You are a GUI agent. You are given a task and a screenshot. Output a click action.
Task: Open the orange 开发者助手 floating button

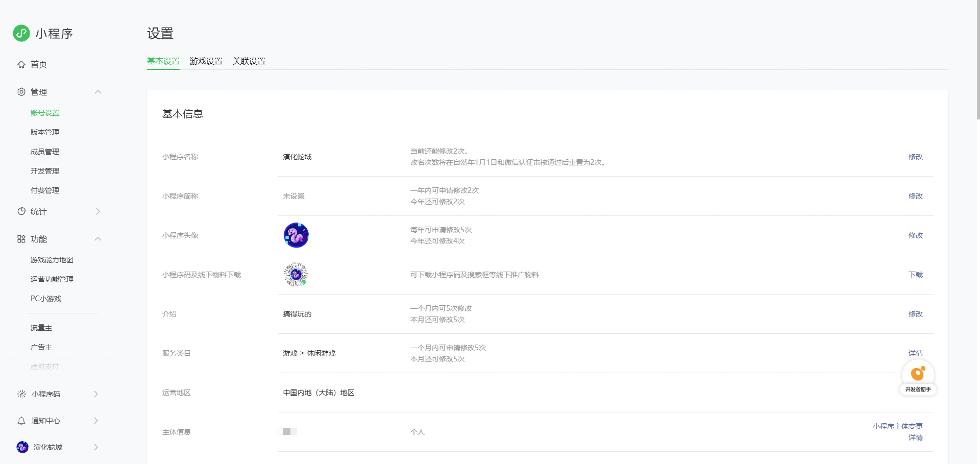point(918,378)
